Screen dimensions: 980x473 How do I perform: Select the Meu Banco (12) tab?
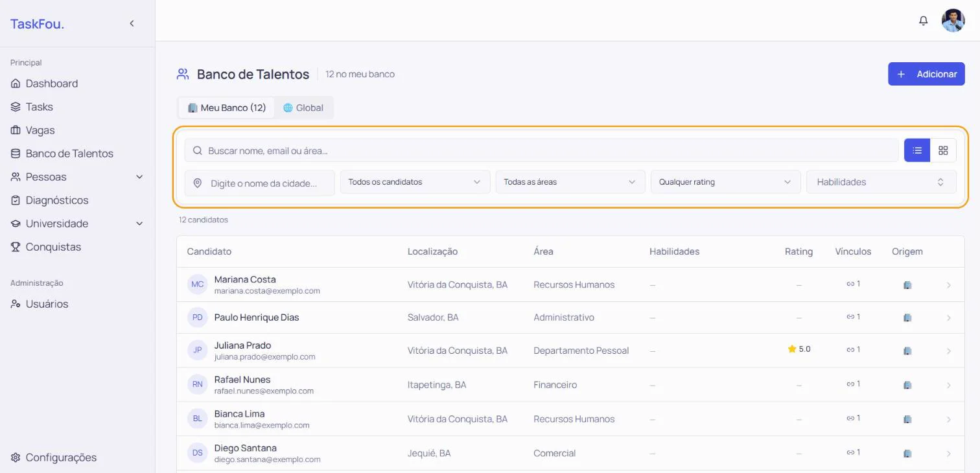pos(227,108)
